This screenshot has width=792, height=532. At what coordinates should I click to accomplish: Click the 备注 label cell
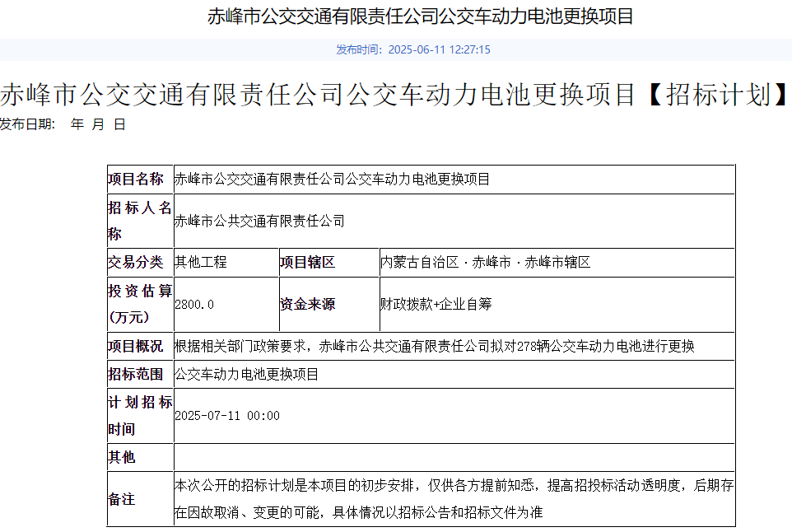140,499
